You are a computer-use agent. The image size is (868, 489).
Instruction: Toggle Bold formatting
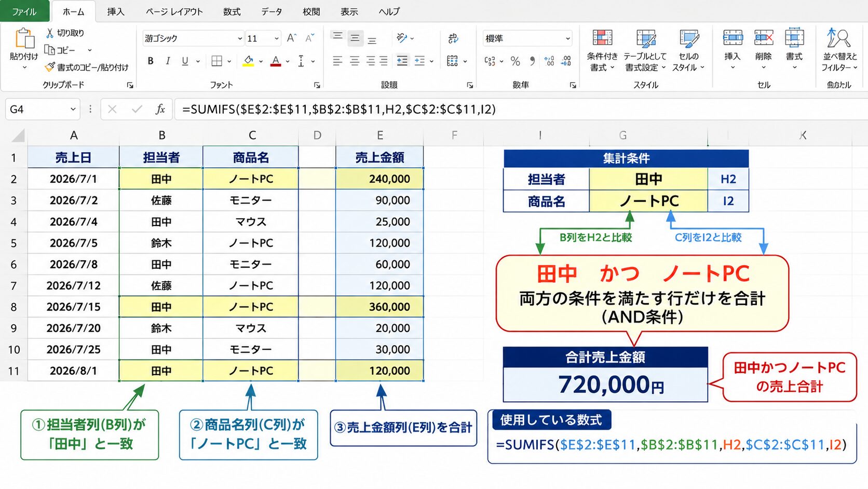[x=151, y=61]
